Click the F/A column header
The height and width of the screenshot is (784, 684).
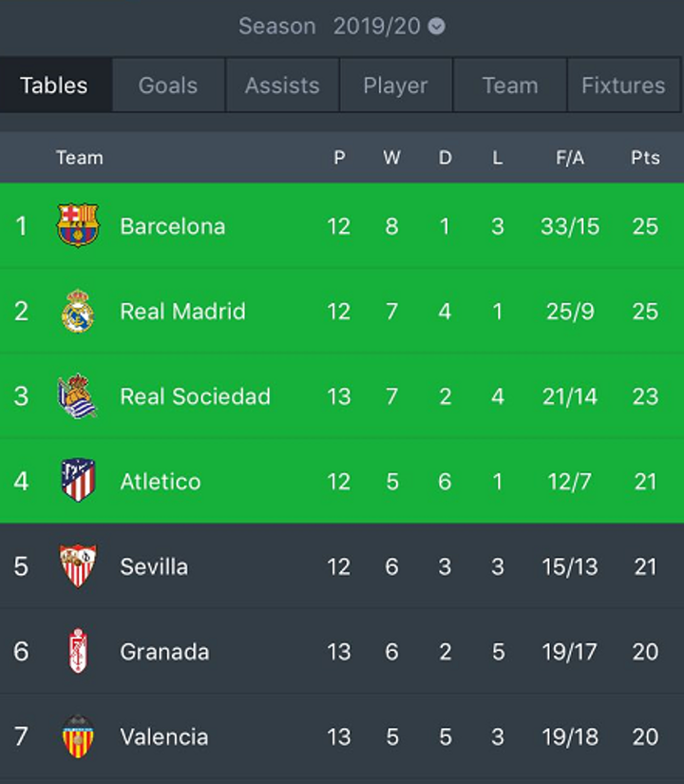point(569,158)
